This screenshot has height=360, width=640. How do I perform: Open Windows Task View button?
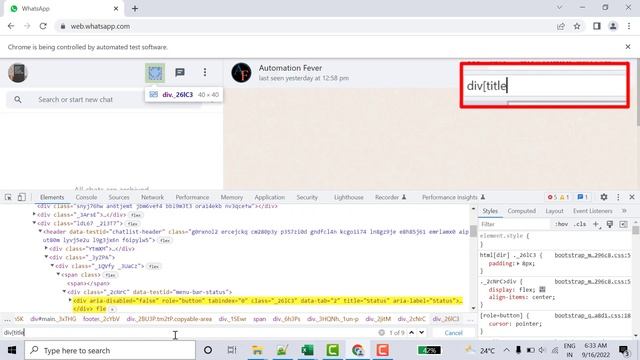point(232,350)
